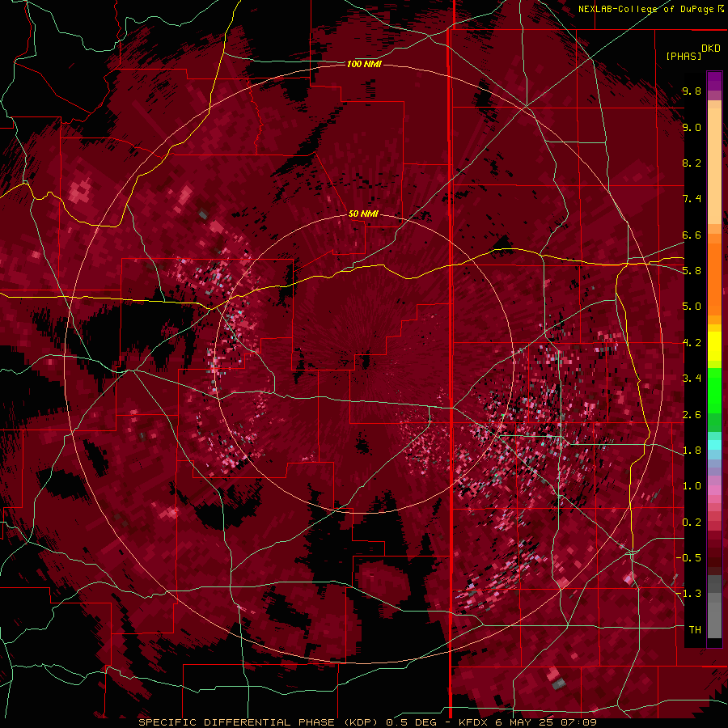Click the yellow band of the color scale
The height and width of the screenshot is (728, 728).
click(x=714, y=346)
